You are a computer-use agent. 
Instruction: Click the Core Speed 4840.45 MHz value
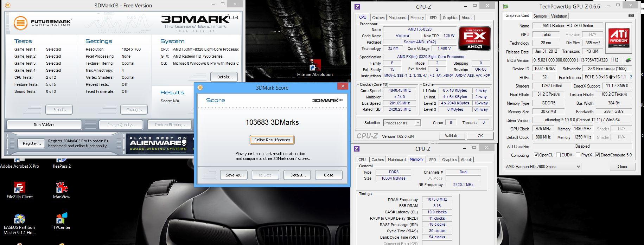pos(400,91)
